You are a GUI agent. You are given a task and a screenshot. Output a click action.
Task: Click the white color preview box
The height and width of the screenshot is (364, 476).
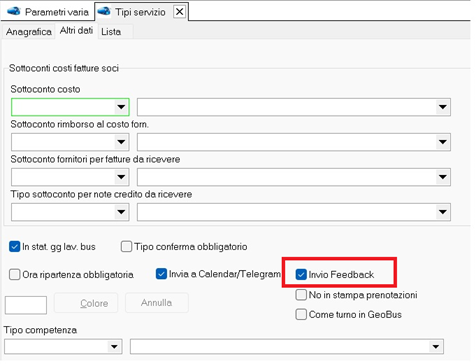26,305
